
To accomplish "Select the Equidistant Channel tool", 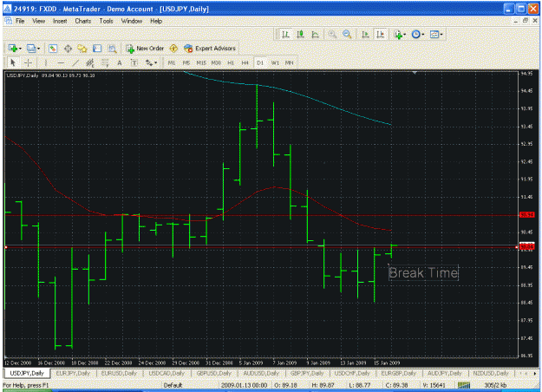I will click(x=90, y=62).
